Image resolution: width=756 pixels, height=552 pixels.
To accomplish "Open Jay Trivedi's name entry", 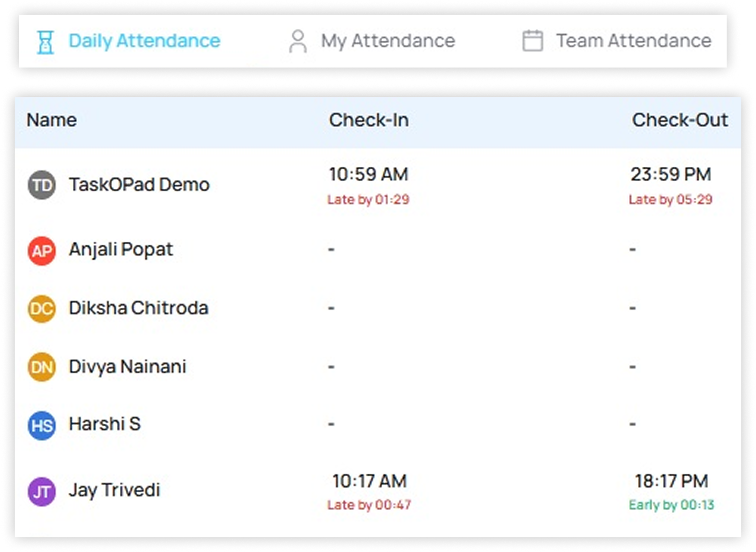I will tap(114, 490).
